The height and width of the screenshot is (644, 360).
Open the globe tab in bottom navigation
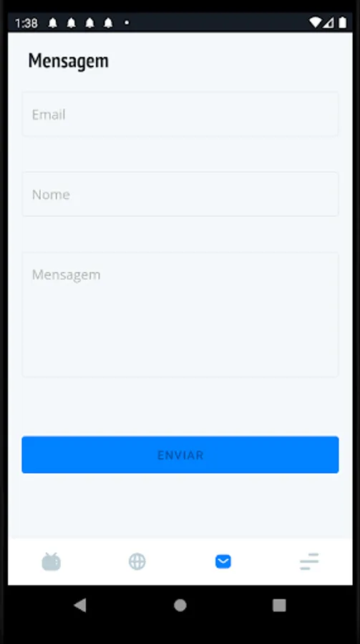pyautogui.click(x=137, y=562)
